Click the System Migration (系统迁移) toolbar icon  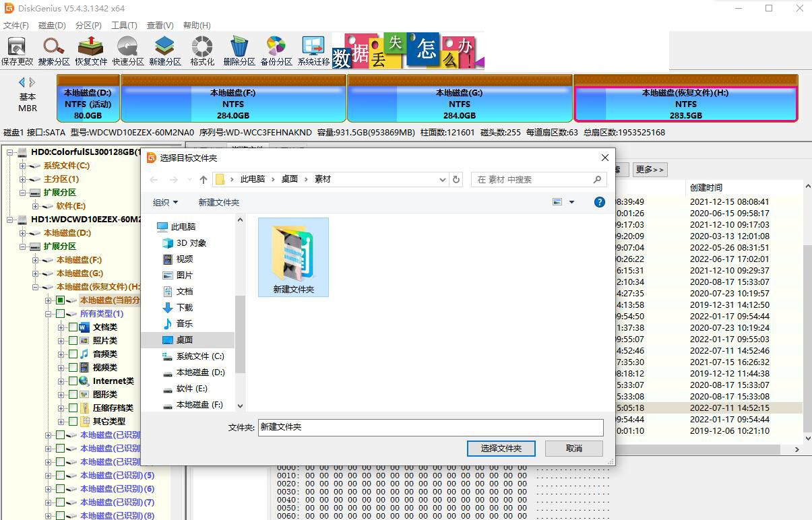click(x=313, y=51)
